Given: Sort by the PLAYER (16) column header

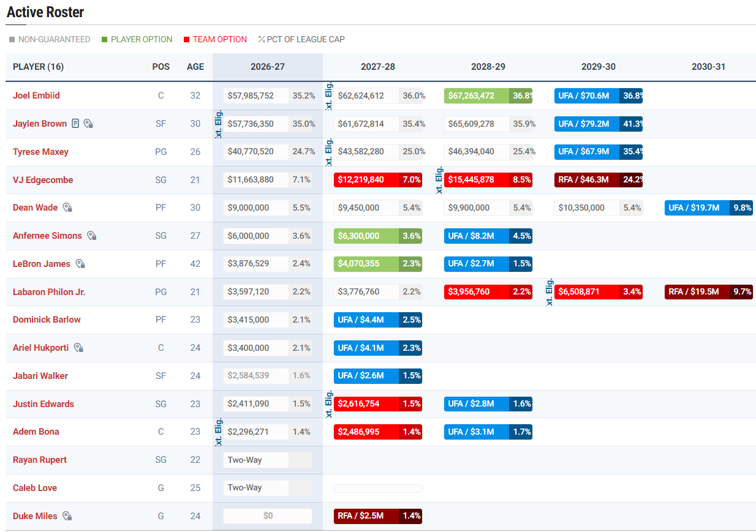Looking at the screenshot, I should [x=38, y=67].
